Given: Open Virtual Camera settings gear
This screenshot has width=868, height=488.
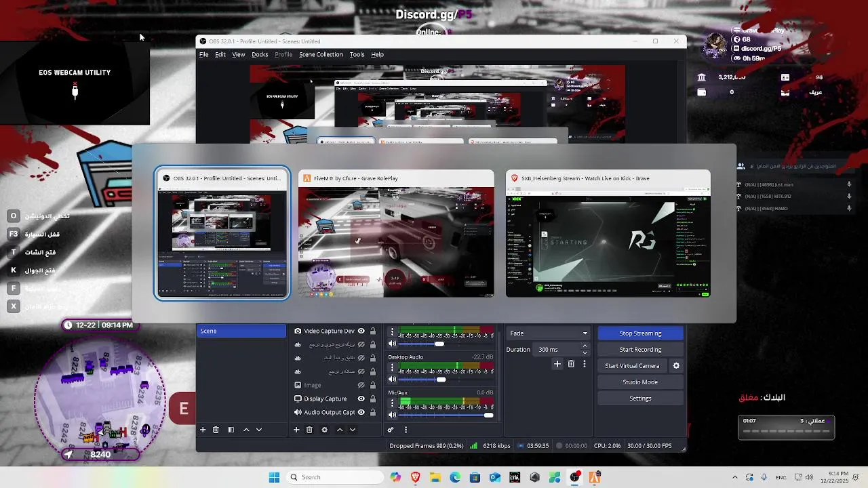Looking at the screenshot, I should [x=676, y=366].
